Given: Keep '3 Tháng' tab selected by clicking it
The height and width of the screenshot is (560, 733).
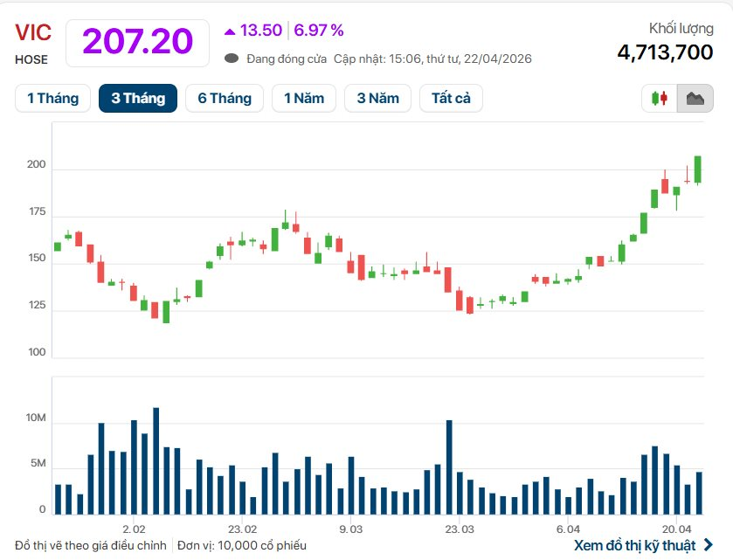Looking at the screenshot, I should pyautogui.click(x=138, y=98).
